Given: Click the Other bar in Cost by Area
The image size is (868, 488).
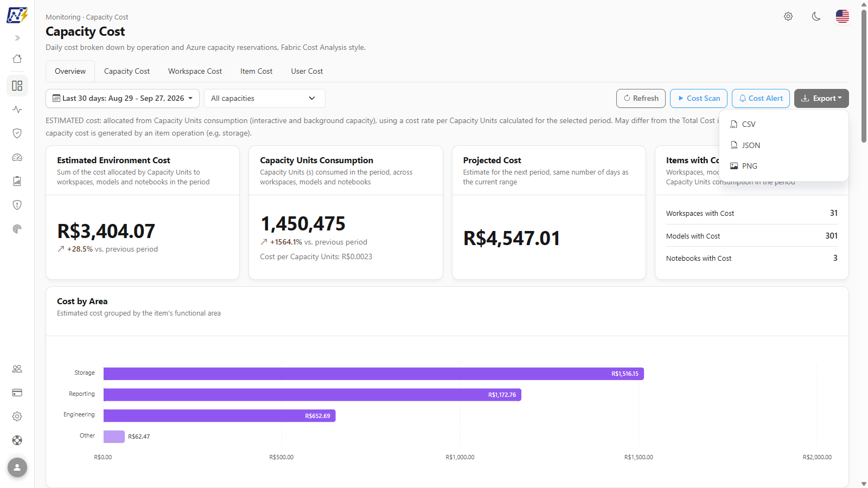Looking at the screenshot, I should tap(114, 436).
